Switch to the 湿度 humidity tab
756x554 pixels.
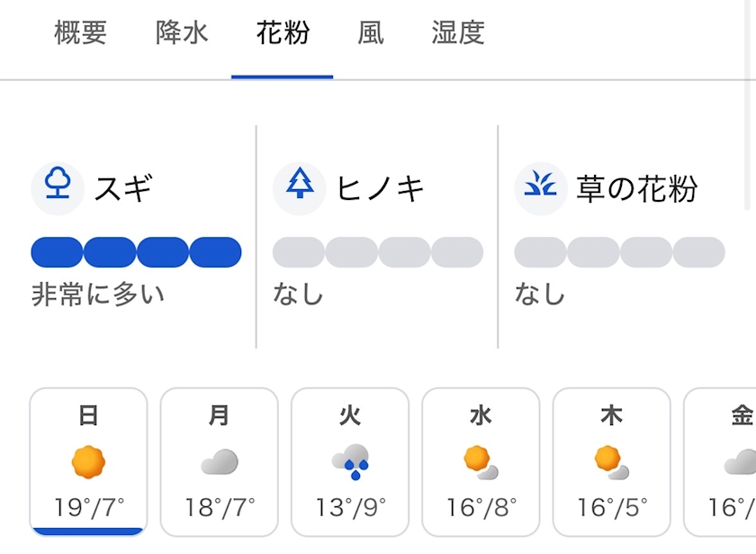click(x=457, y=33)
